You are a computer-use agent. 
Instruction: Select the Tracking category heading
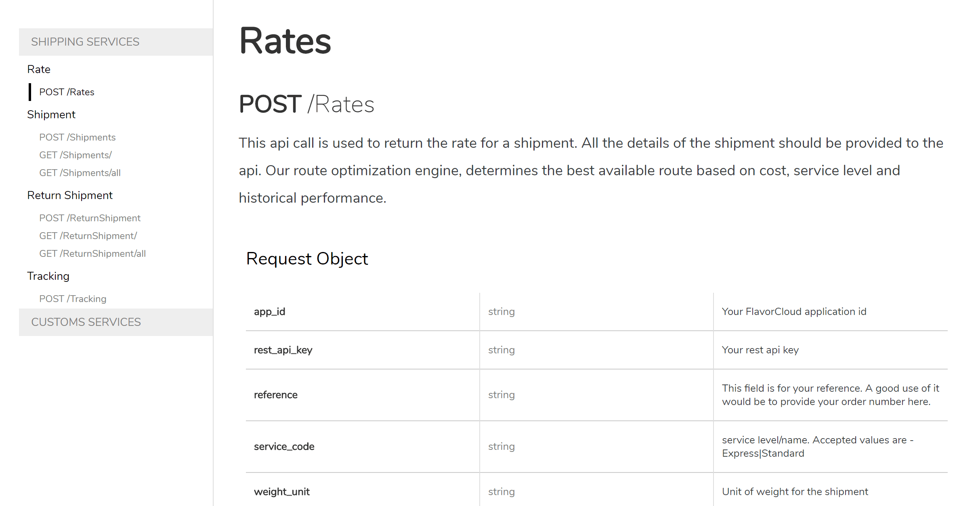coord(48,276)
